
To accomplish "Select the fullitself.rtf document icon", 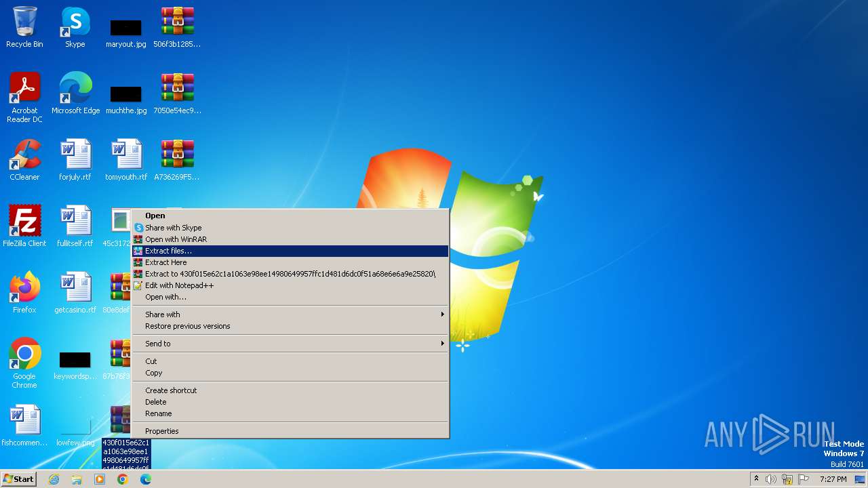I will click(75, 226).
